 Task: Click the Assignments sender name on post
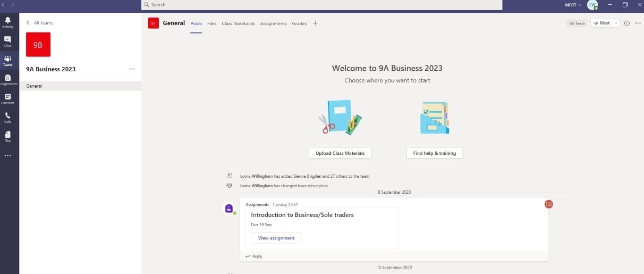[x=257, y=204]
